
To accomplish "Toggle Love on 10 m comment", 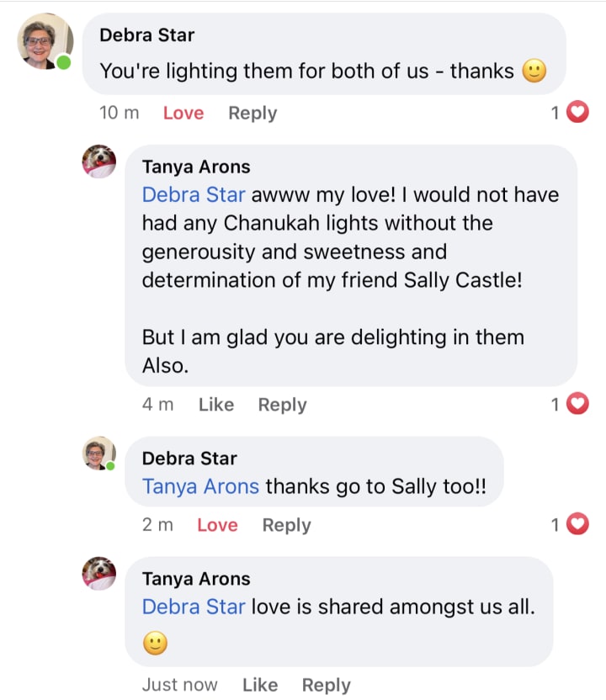I will [x=183, y=113].
